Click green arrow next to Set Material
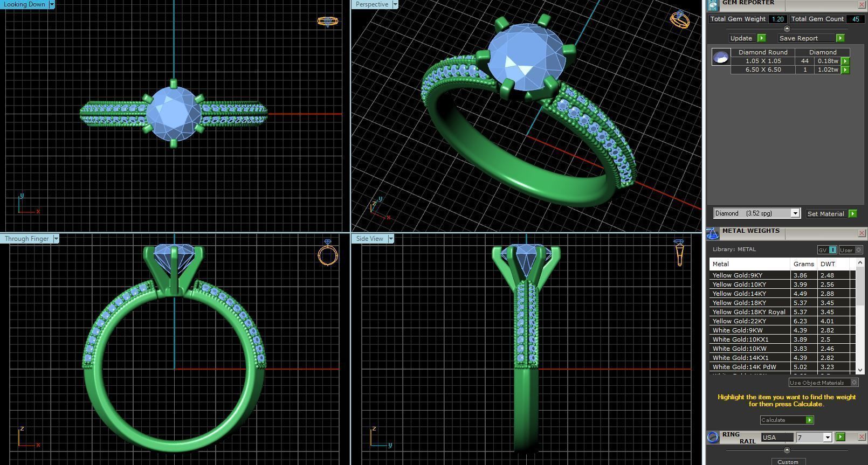This screenshot has width=868, height=465. (x=852, y=214)
